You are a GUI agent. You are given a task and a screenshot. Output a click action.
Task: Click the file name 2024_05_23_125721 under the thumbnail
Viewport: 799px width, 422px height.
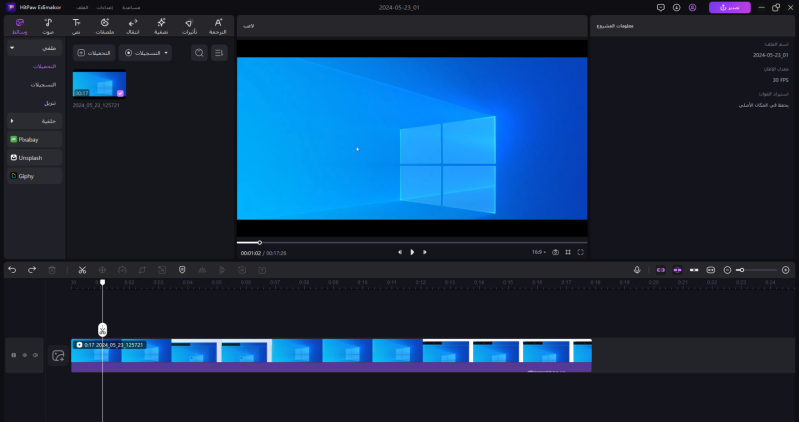click(x=96, y=105)
